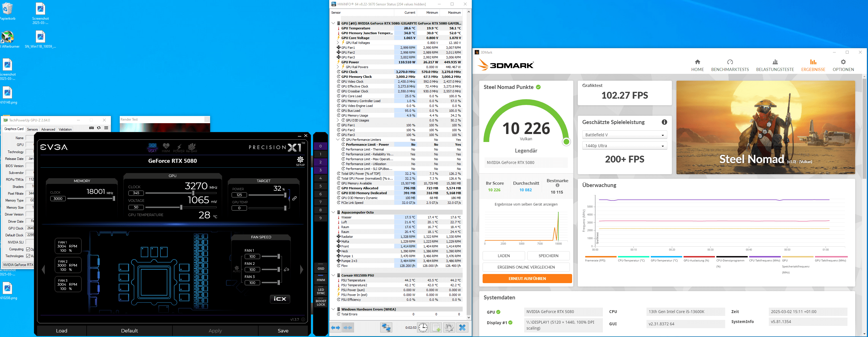
Task: Switch to BELASTUNGSTESTE tab in 3DMark
Action: coord(775,65)
